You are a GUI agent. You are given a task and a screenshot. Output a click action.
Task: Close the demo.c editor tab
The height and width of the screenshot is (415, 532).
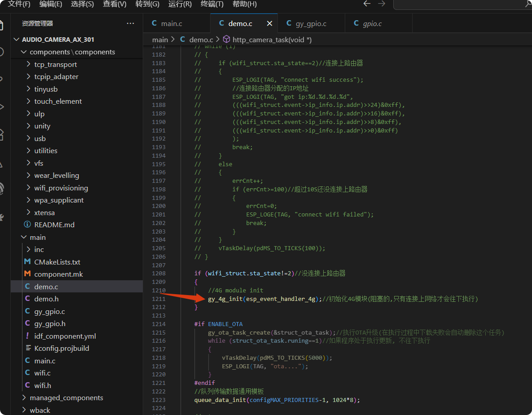click(269, 23)
